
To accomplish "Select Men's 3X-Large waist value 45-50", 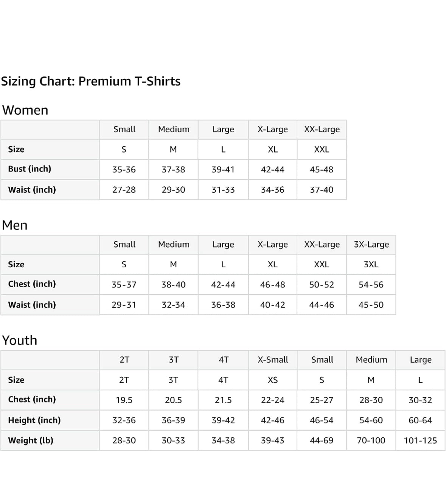I will pyautogui.click(x=371, y=305).
